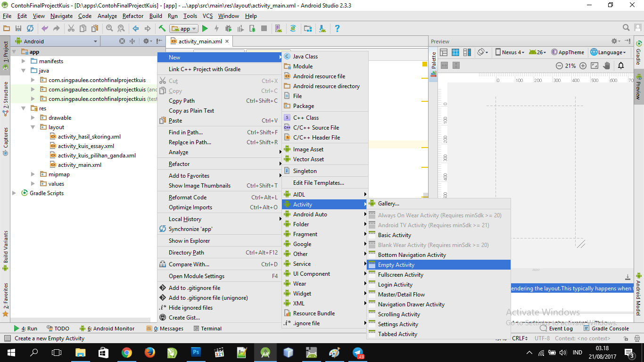This screenshot has height=362, width=644.
Task: Click the Undo arrow in the toolbar
Action: [45, 29]
